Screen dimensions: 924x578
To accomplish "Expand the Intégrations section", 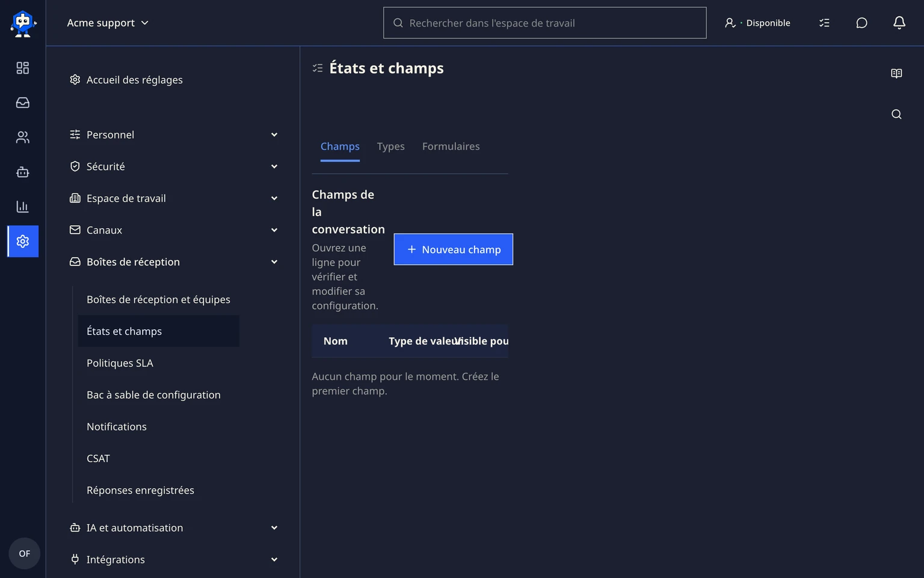I will (x=173, y=560).
